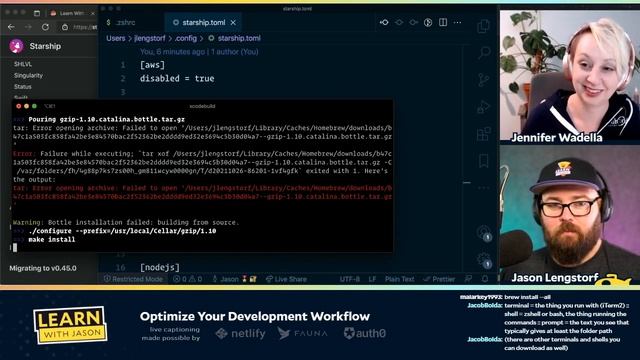This screenshot has height=360, width=640.
Task: Select the Learn With Jason browser tab
Action: click(73, 13)
